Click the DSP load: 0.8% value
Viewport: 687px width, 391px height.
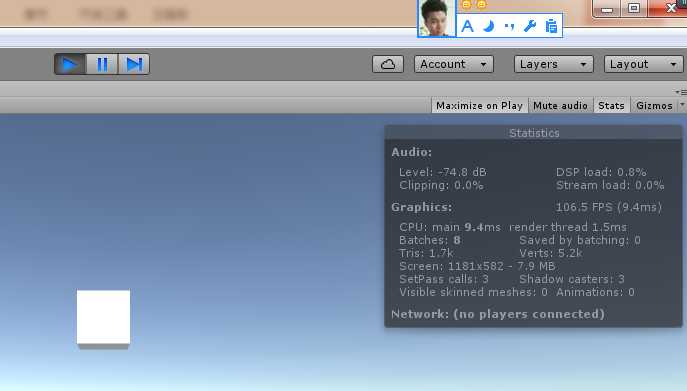pos(601,172)
